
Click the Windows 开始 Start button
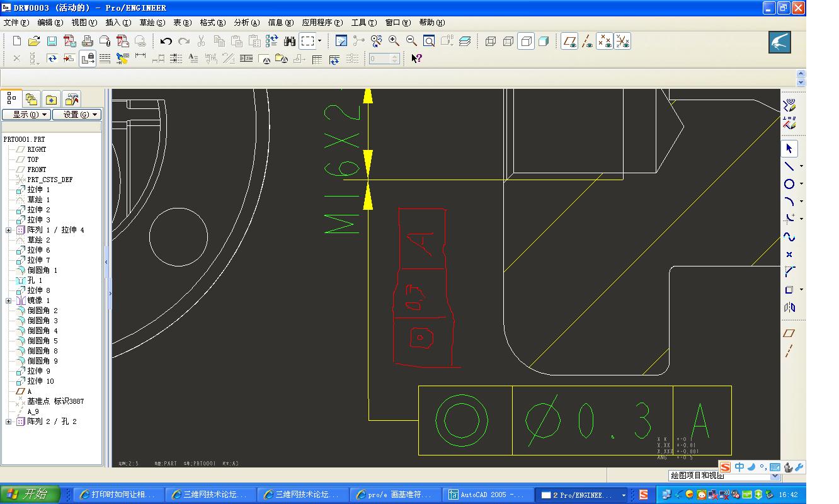point(31,495)
